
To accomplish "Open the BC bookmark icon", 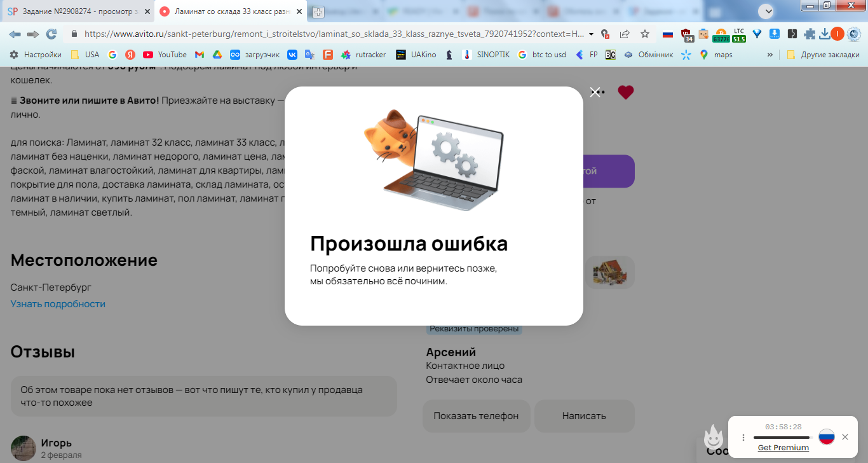I will [610, 55].
